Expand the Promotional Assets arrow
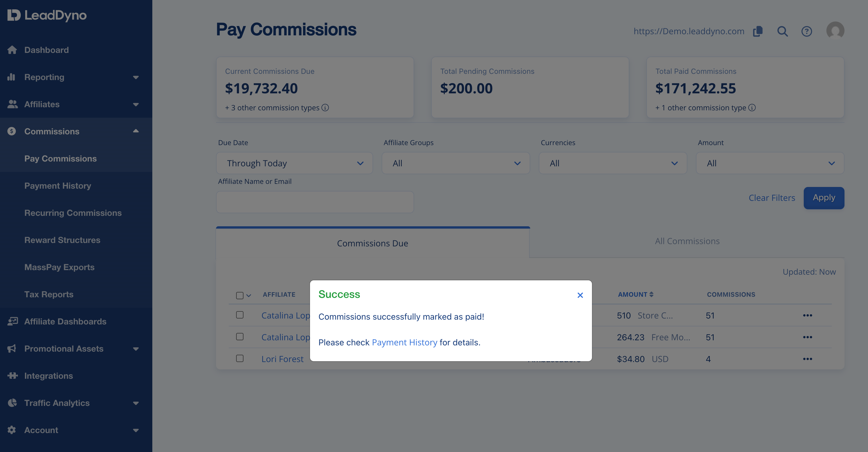This screenshot has width=868, height=452. [136, 349]
